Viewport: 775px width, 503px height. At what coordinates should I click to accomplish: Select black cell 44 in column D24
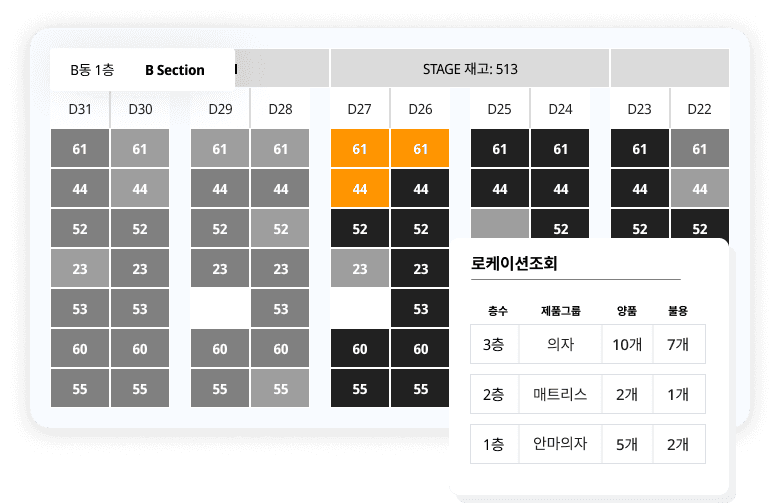pos(560,188)
